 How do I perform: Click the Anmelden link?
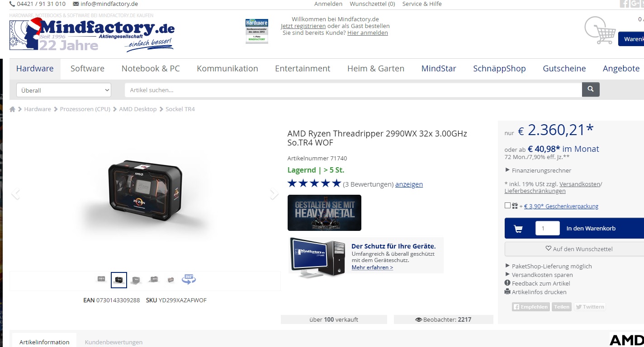[x=328, y=4]
